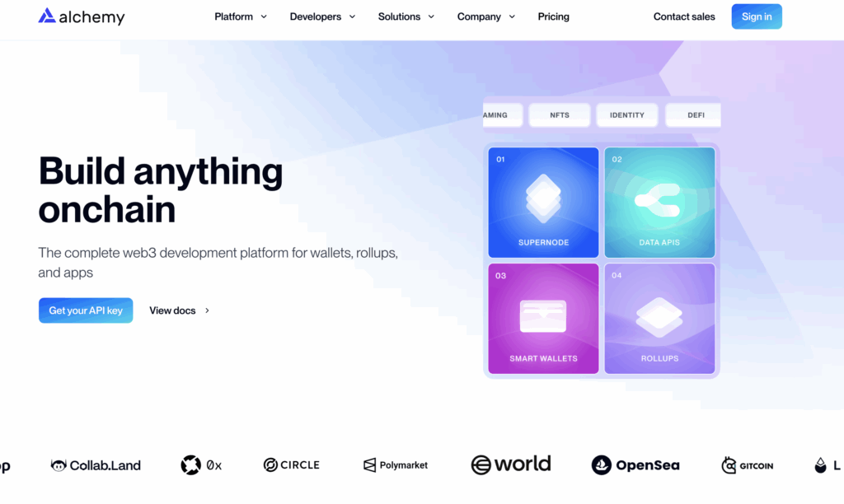Open the 04 Rollups product card
This screenshot has width=844, height=504.
tap(659, 319)
